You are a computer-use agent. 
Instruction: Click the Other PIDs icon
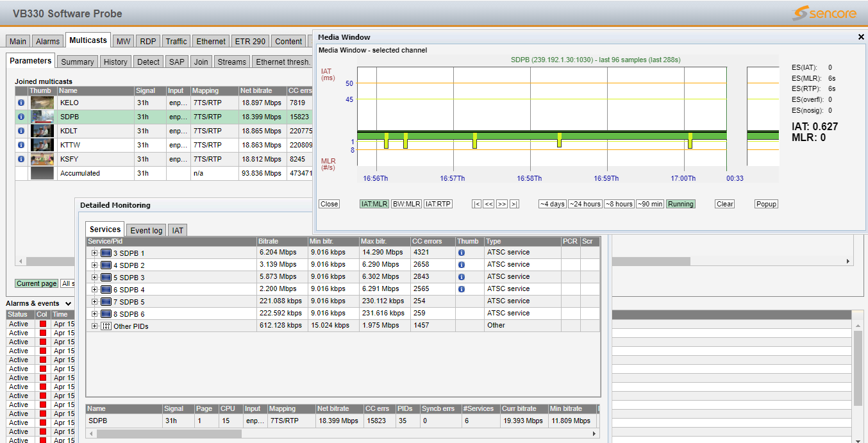[x=106, y=326]
